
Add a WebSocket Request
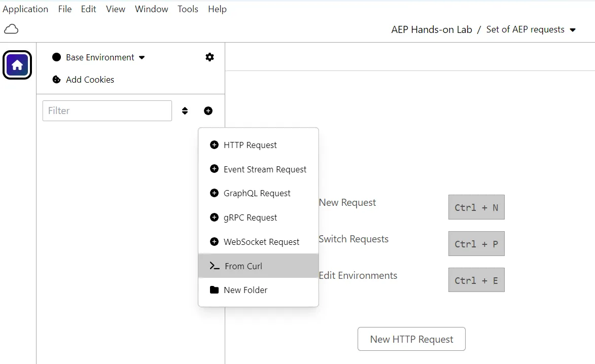(x=258, y=241)
